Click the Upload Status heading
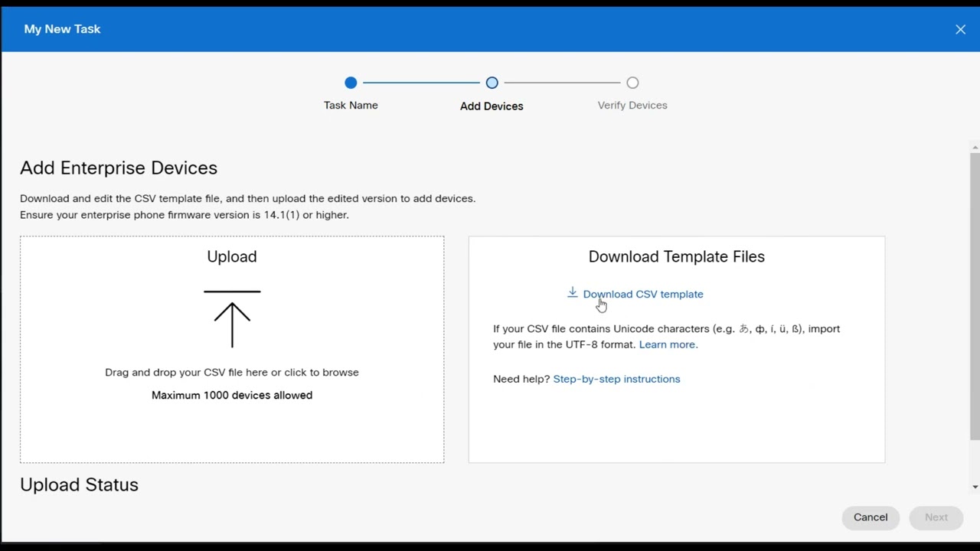The image size is (980, 551). [x=79, y=484]
